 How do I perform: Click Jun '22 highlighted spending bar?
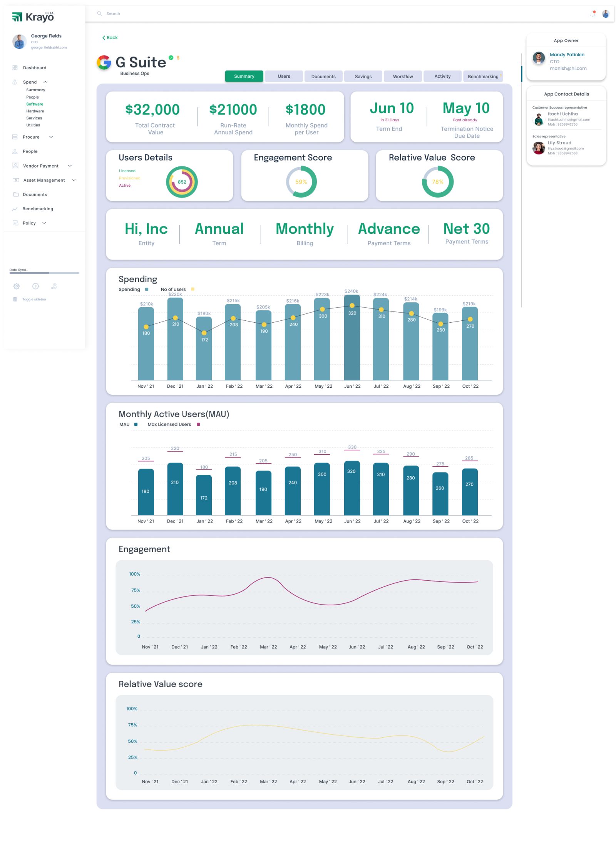(352, 337)
